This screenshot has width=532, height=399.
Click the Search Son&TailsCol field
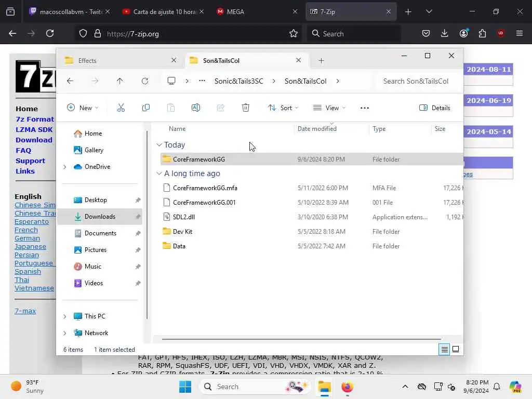(419, 81)
